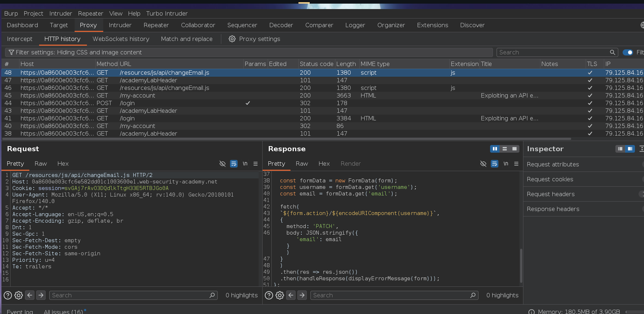Open help for the Request search bar
This screenshot has height=314, width=644.
pos(8,295)
